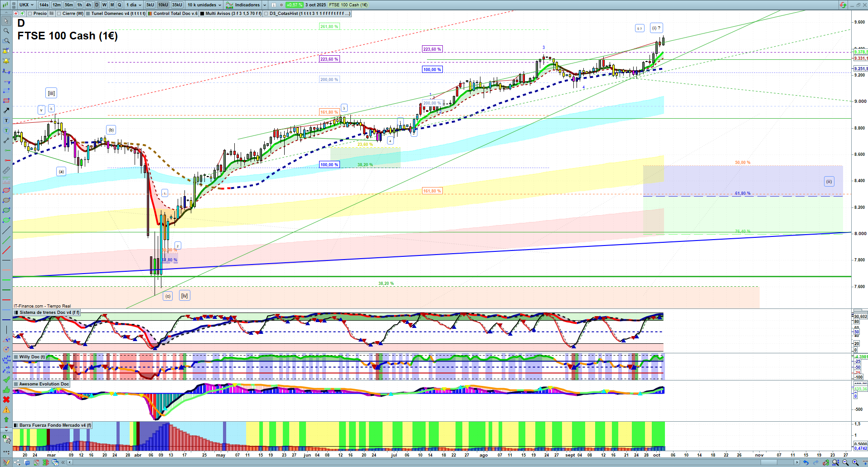Viewport: 868px width, 467px height.
Task: Toggle the Cierre (W) checkbox
Action: pyautogui.click(x=59, y=14)
